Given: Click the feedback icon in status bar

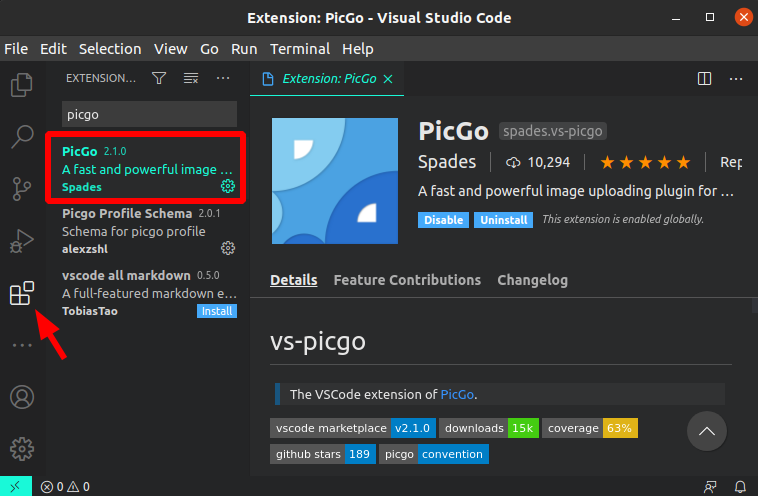Looking at the screenshot, I should pos(710,486).
